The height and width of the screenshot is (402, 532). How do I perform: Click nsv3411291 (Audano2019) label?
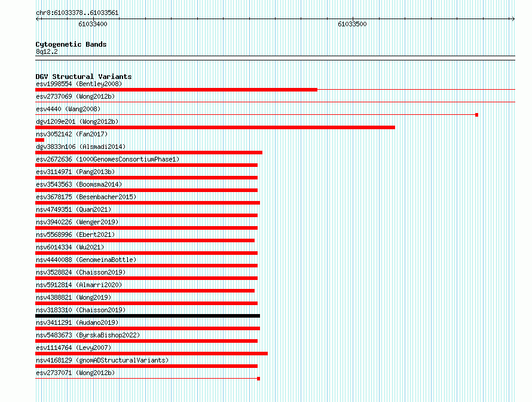pos(77,322)
